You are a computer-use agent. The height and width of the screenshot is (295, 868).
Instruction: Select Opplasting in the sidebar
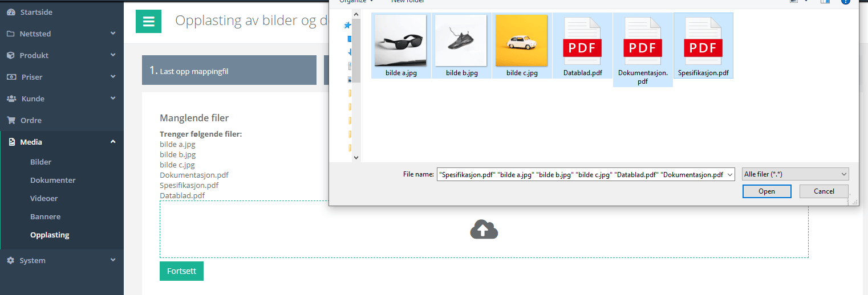tap(50, 235)
